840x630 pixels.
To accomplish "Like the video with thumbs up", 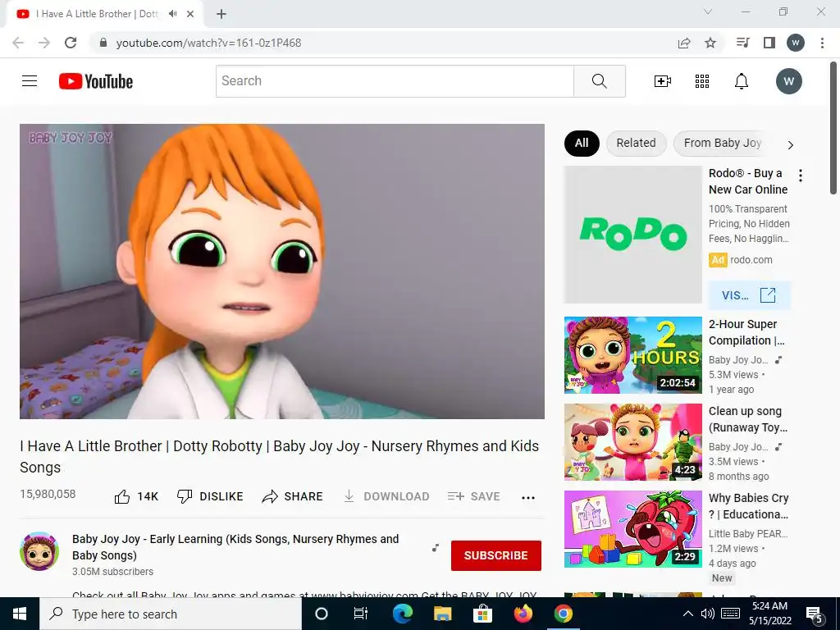I will click(136, 496).
